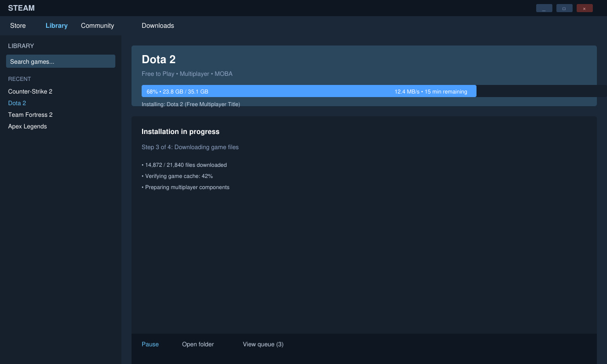Click the Dota 2 game title
This screenshot has height=364, width=607.
click(159, 60)
